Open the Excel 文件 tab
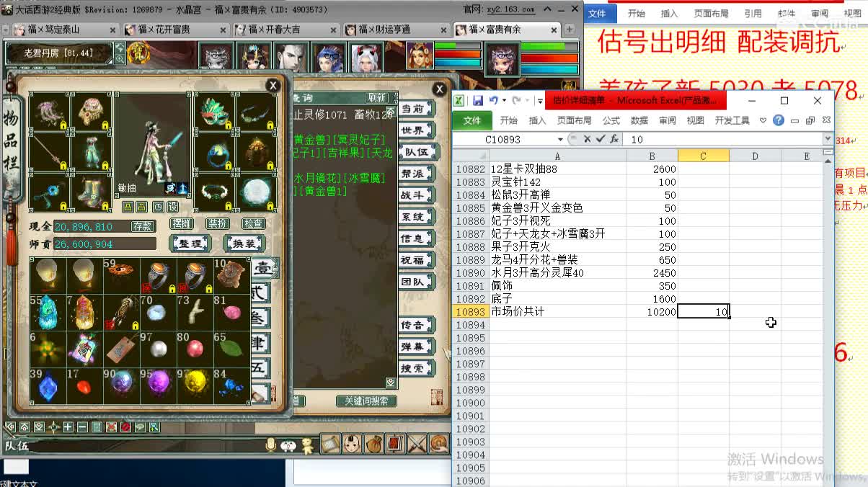Screen dimensions: 868x487 472,120
